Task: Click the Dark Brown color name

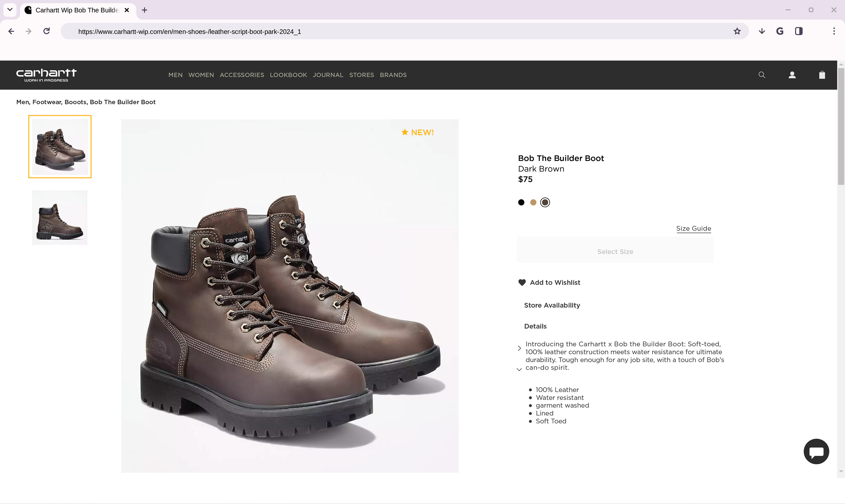Action: tap(541, 169)
